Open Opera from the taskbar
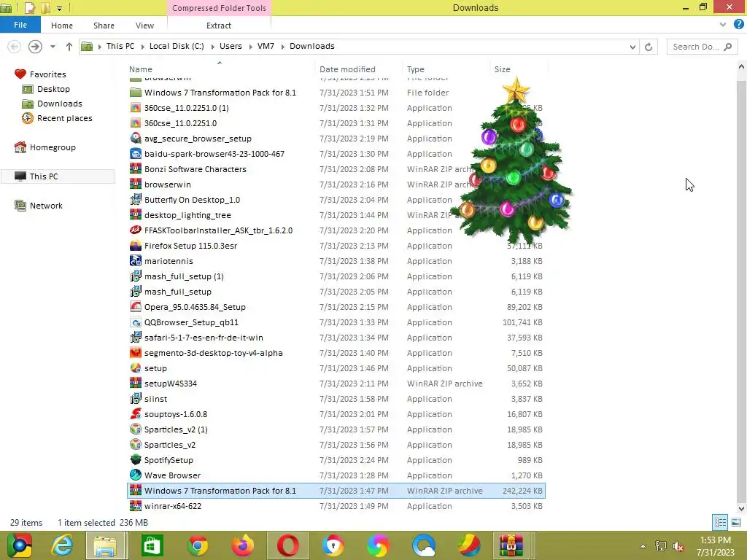Image resolution: width=747 pixels, height=560 pixels. 287,545
